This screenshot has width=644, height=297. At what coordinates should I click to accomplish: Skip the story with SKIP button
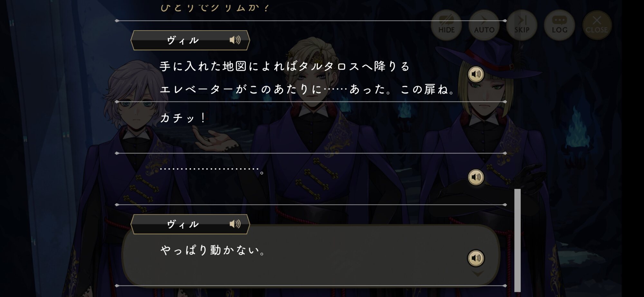(522, 25)
